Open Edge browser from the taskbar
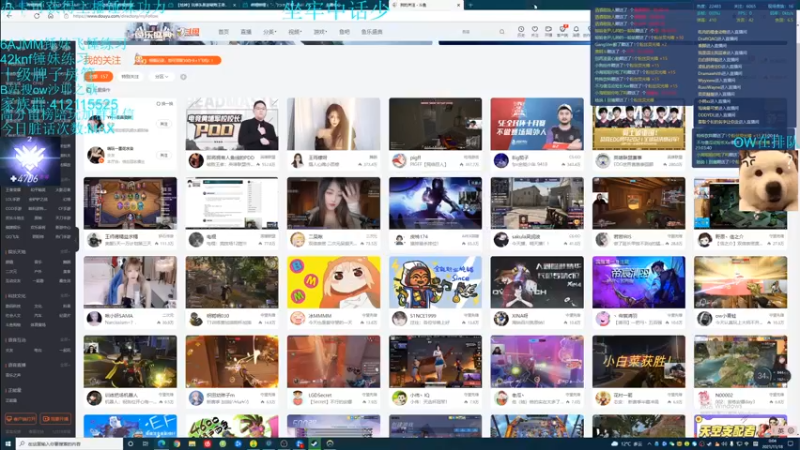The height and width of the screenshot is (450, 800). [x=161, y=444]
